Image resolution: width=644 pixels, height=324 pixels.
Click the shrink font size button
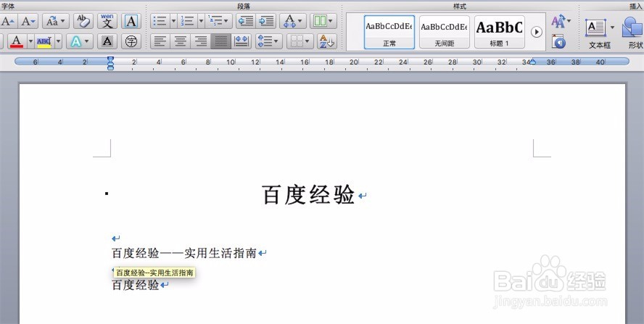(x=28, y=21)
